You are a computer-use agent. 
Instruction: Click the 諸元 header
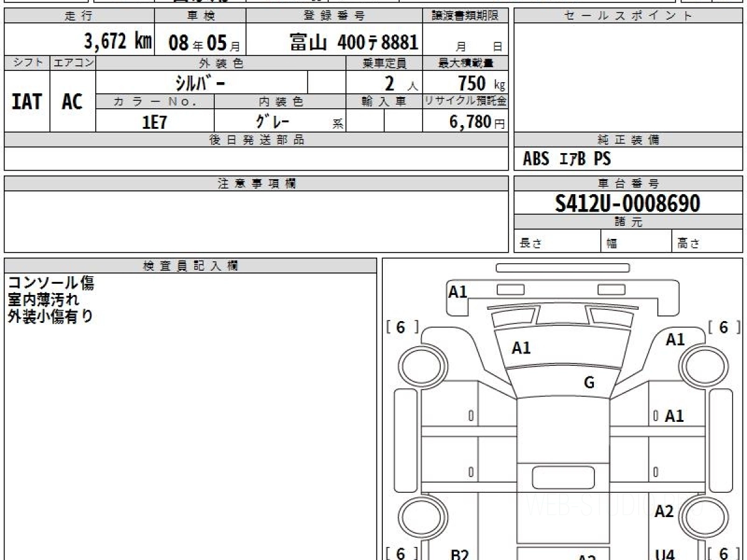pos(628,222)
